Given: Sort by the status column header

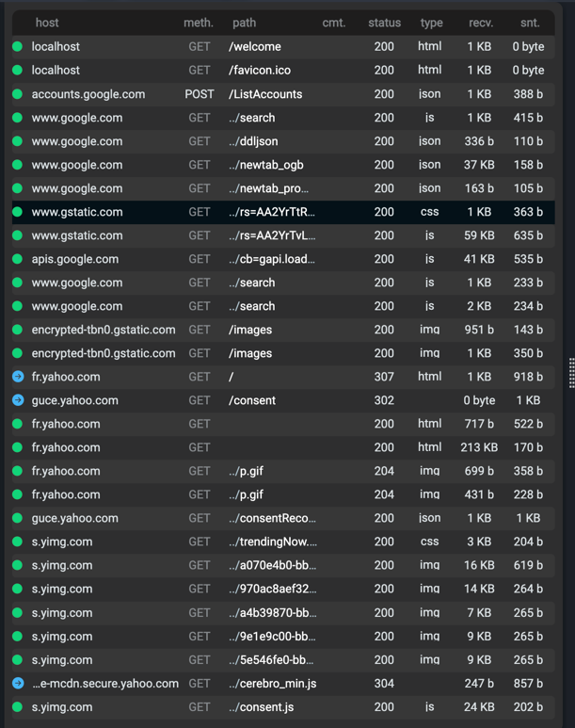Looking at the screenshot, I should (x=384, y=23).
